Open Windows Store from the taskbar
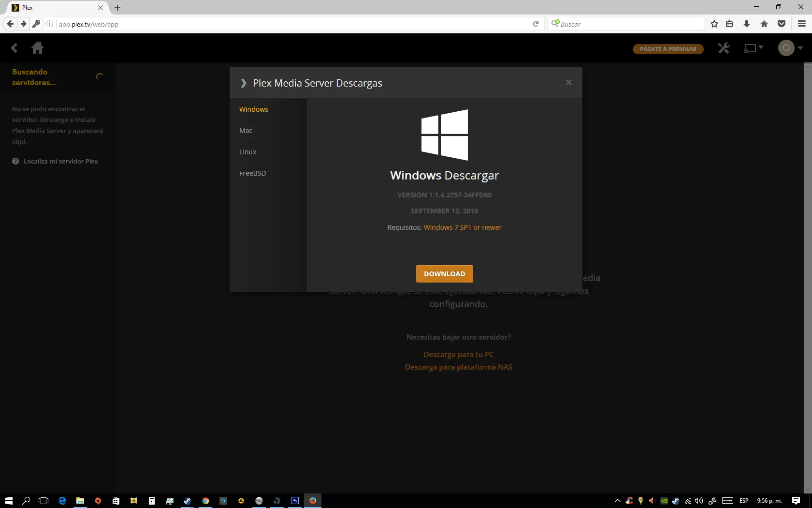Viewport: 812px width, 508px height. coord(116,501)
